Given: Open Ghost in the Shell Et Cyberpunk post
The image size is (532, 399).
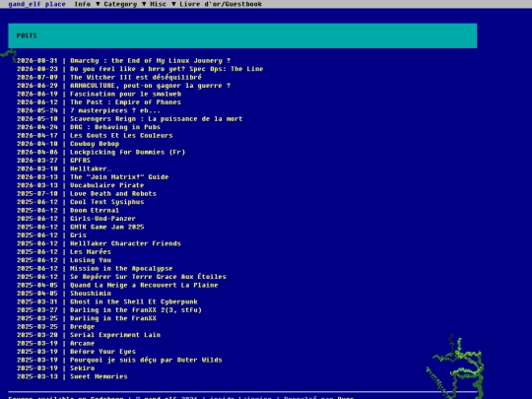Looking at the screenshot, I should [x=134, y=301].
